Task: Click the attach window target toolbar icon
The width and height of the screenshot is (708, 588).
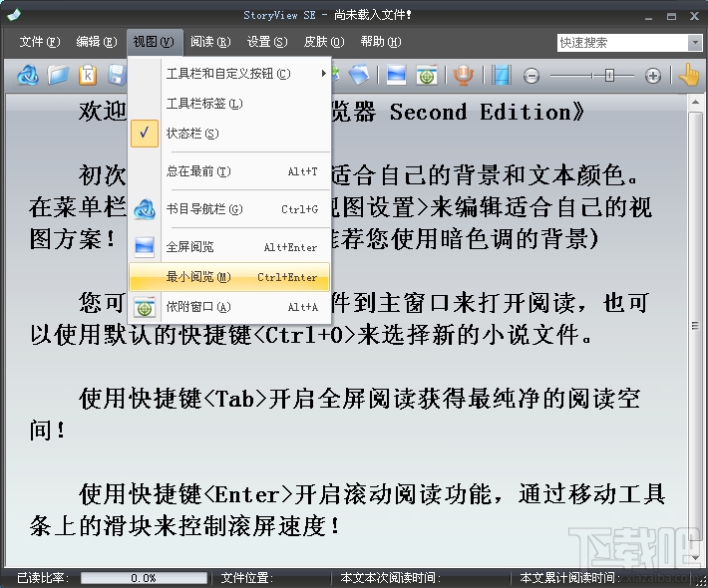Action: (427, 75)
